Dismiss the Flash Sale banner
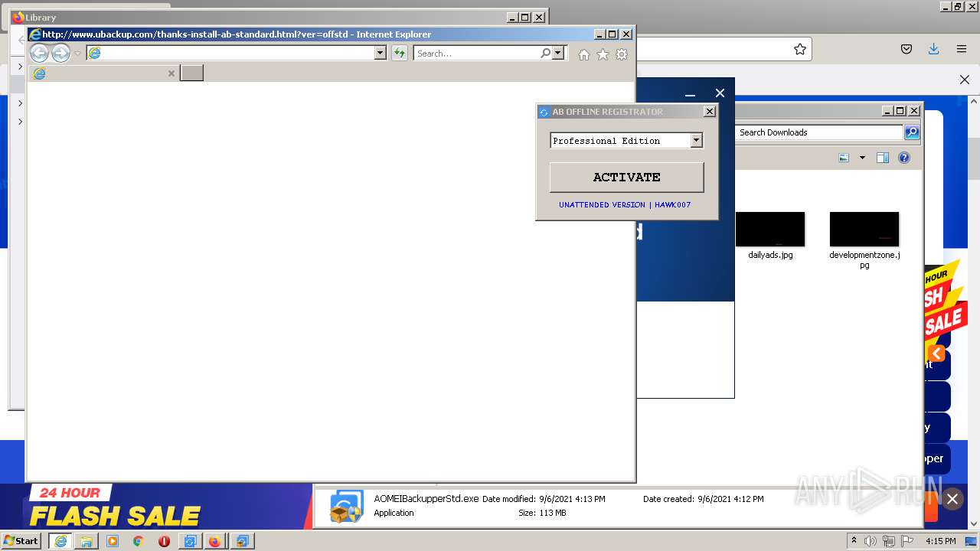The height and width of the screenshot is (551, 980). pyautogui.click(x=952, y=499)
